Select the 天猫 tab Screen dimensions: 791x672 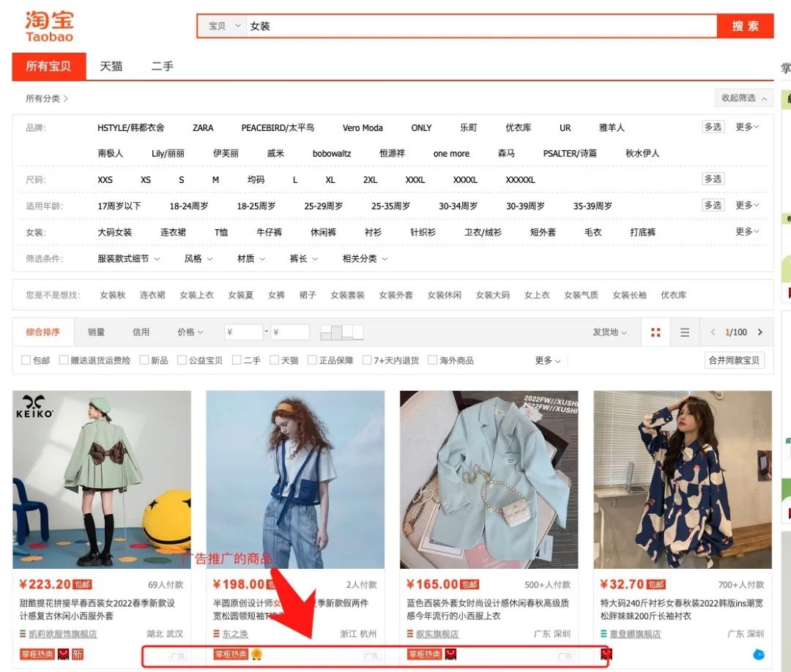coord(111,66)
